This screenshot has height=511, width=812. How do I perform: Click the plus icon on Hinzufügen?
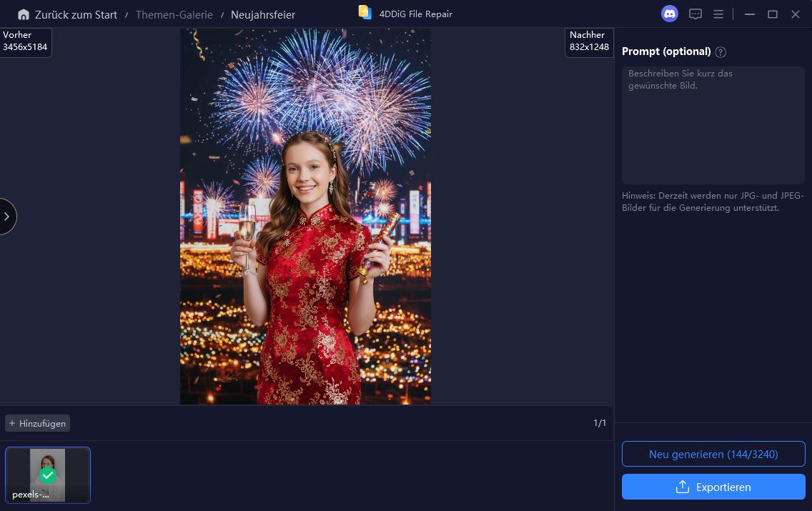[13, 423]
